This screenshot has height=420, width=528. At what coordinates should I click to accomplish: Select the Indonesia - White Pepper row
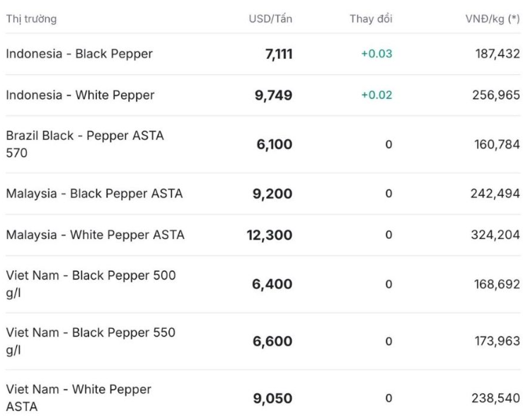point(80,95)
